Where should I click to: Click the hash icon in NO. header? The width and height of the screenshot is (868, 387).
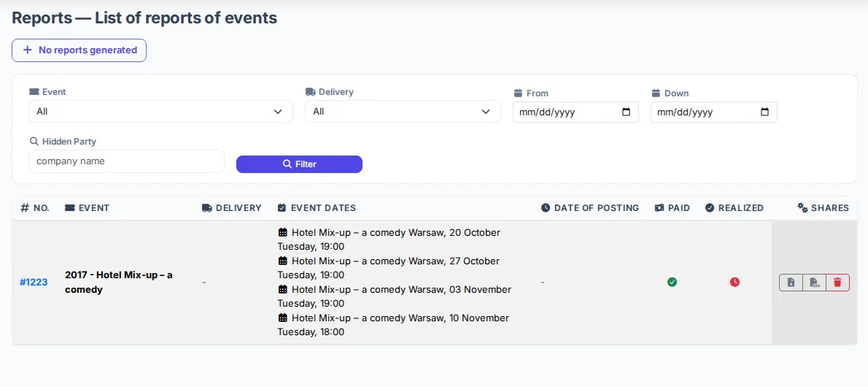pyautogui.click(x=24, y=208)
